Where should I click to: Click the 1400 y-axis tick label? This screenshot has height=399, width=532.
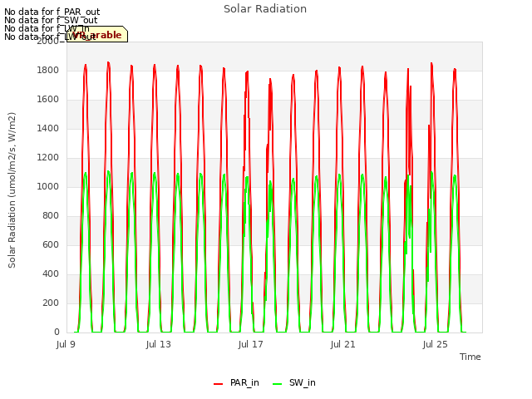tap(48, 128)
